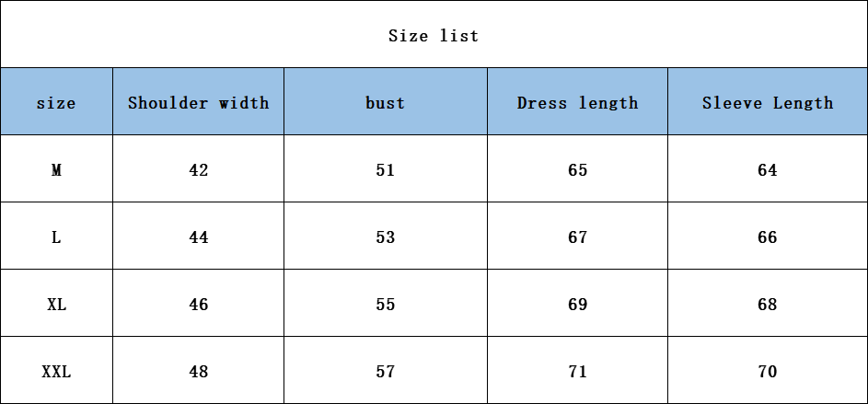Screen dimensions: 868x404
Task: Click dress length value 69
Action: (577, 304)
